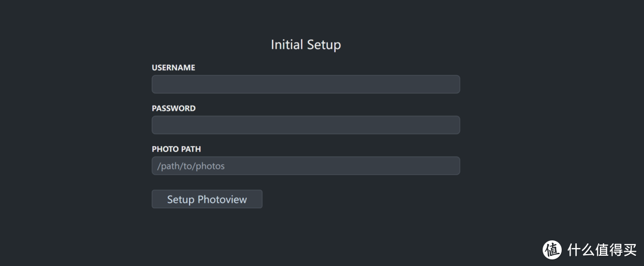Click the Initial Setup heading
This screenshot has width=644, height=266.
pos(305,45)
